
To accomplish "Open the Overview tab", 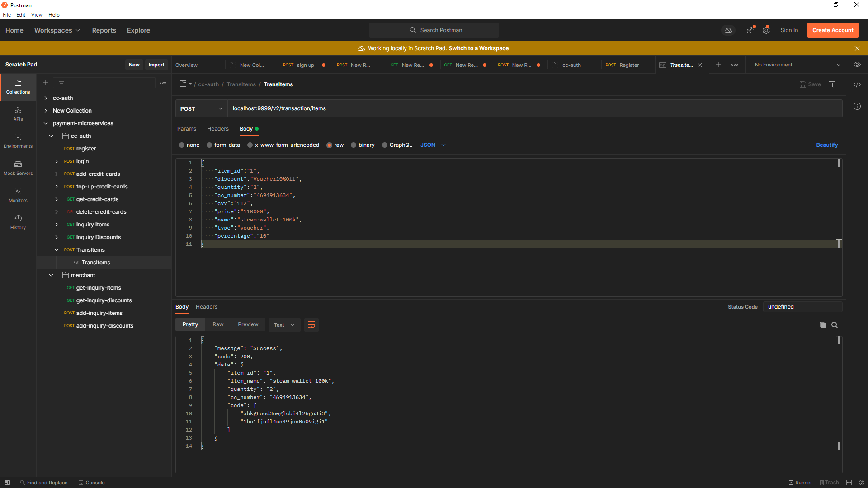I will (x=186, y=65).
